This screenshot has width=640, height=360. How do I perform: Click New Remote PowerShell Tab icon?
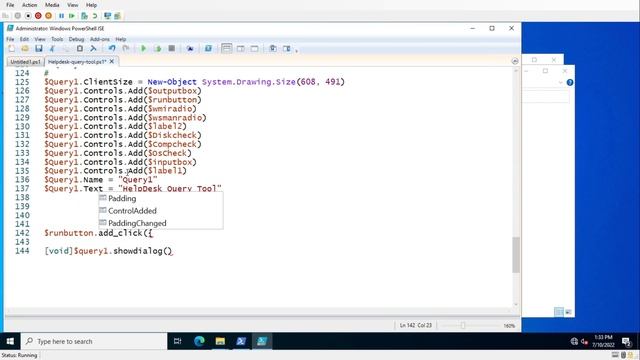[x=190, y=49]
